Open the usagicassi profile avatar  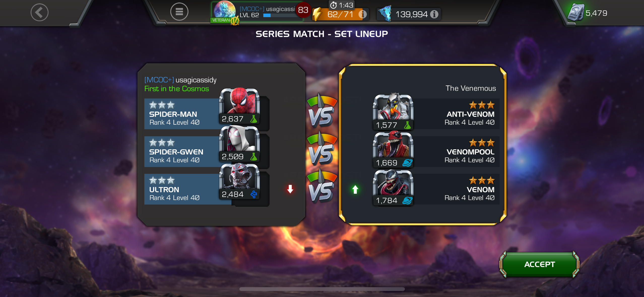pyautogui.click(x=224, y=11)
